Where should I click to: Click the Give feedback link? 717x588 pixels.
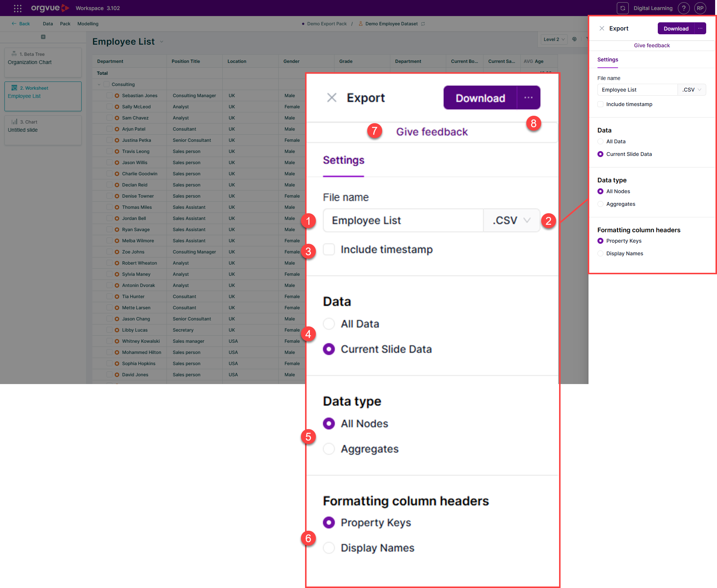652,45
